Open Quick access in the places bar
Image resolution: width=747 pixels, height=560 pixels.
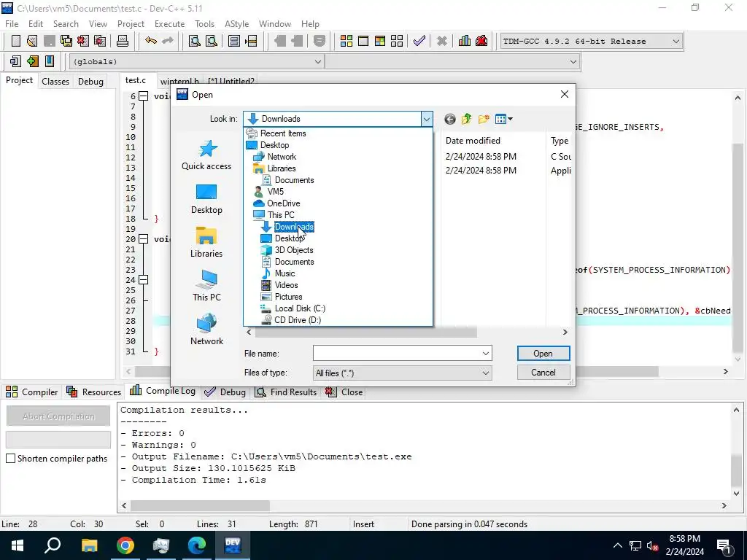[x=206, y=155]
